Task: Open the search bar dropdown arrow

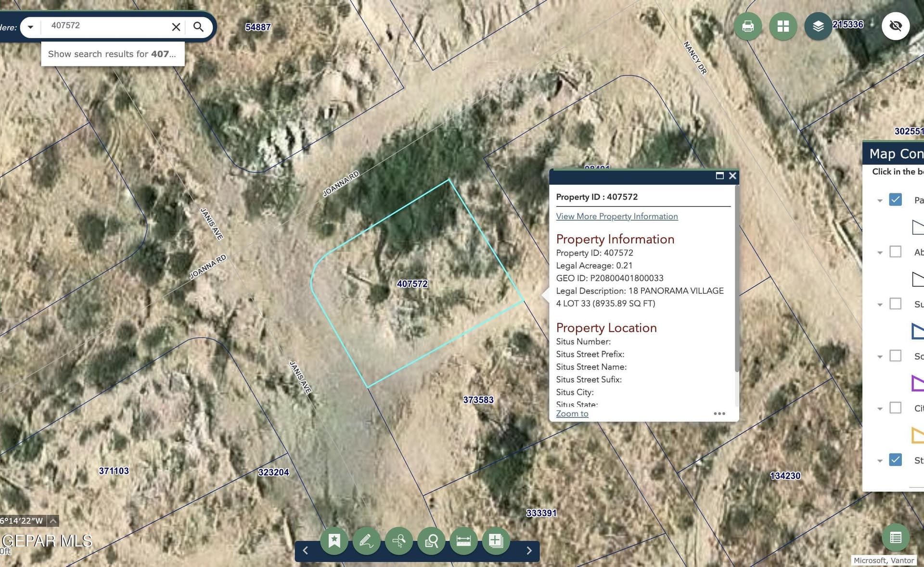Action: pos(31,27)
